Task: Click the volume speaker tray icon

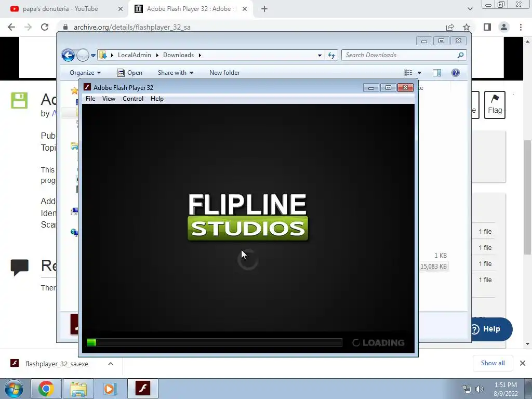Action: (479, 390)
